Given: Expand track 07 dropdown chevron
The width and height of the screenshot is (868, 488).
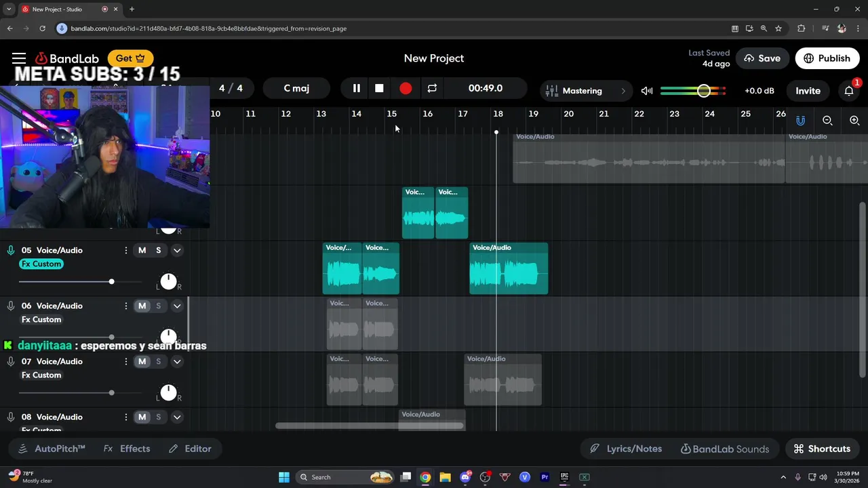Looking at the screenshot, I should (177, 361).
